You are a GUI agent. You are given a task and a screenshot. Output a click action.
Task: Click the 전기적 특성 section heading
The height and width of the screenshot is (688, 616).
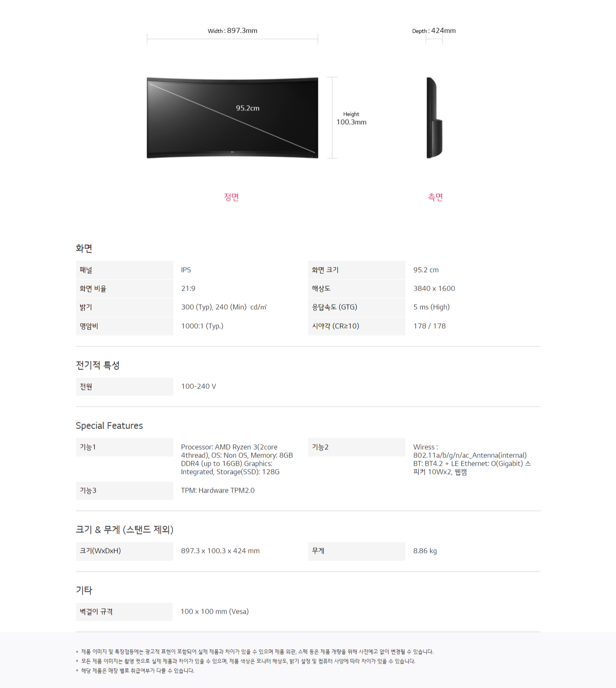pyautogui.click(x=98, y=365)
